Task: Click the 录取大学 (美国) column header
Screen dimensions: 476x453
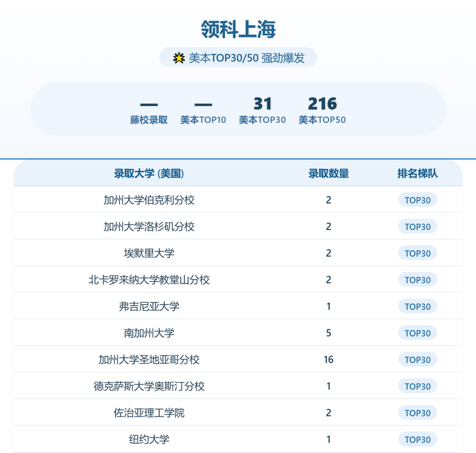Action: [x=149, y=174]
